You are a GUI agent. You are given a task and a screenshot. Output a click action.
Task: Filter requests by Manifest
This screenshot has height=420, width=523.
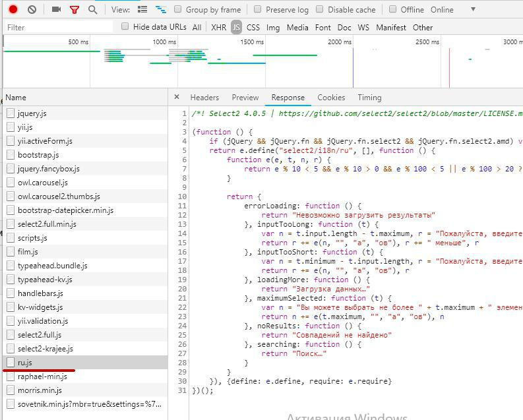[391, 27]
